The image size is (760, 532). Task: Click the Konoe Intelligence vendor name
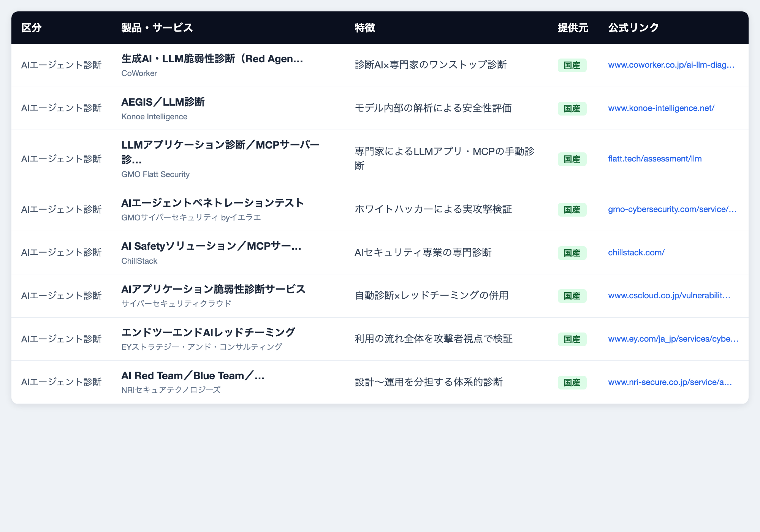click(154, 117)
